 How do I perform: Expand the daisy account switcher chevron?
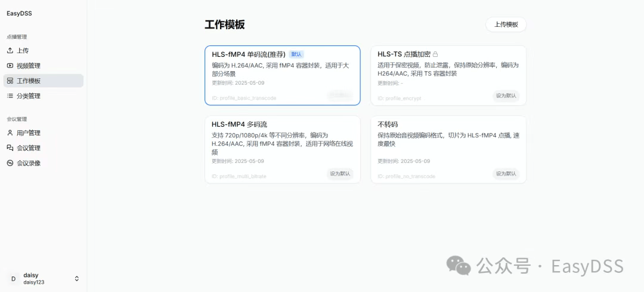(76, 279)
